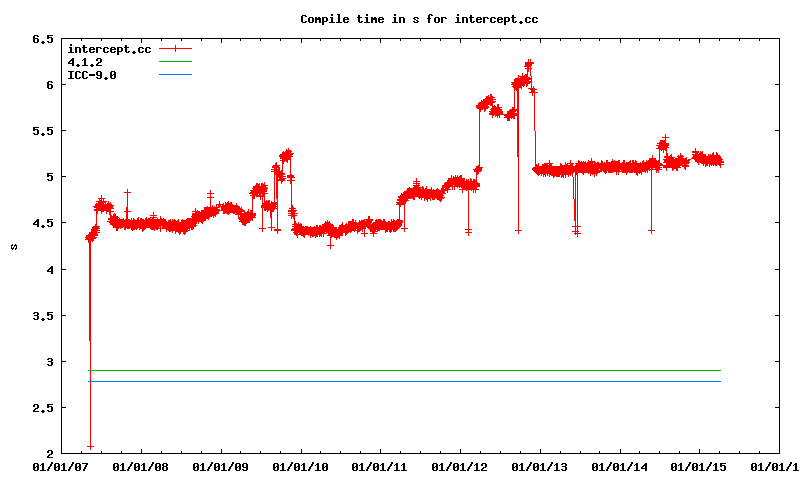Click the 6.5 y-axis tick label
This screenshot has height=480, width=800.
point(43,39)
